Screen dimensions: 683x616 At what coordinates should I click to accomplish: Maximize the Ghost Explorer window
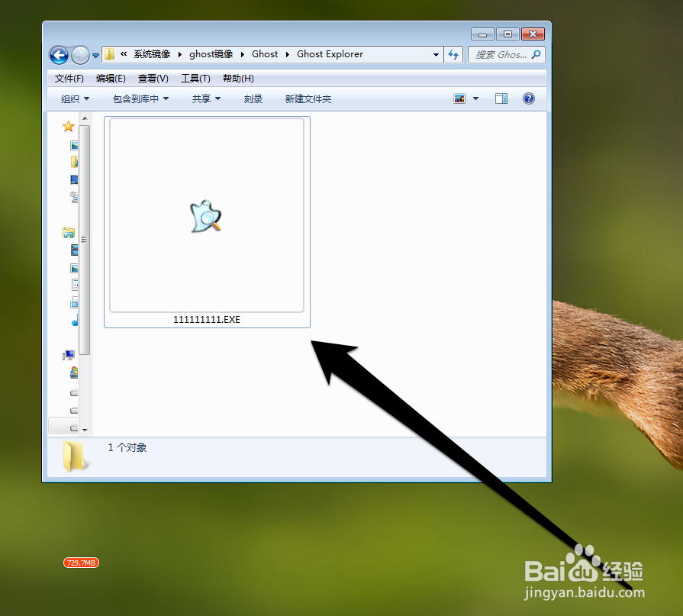507,34
